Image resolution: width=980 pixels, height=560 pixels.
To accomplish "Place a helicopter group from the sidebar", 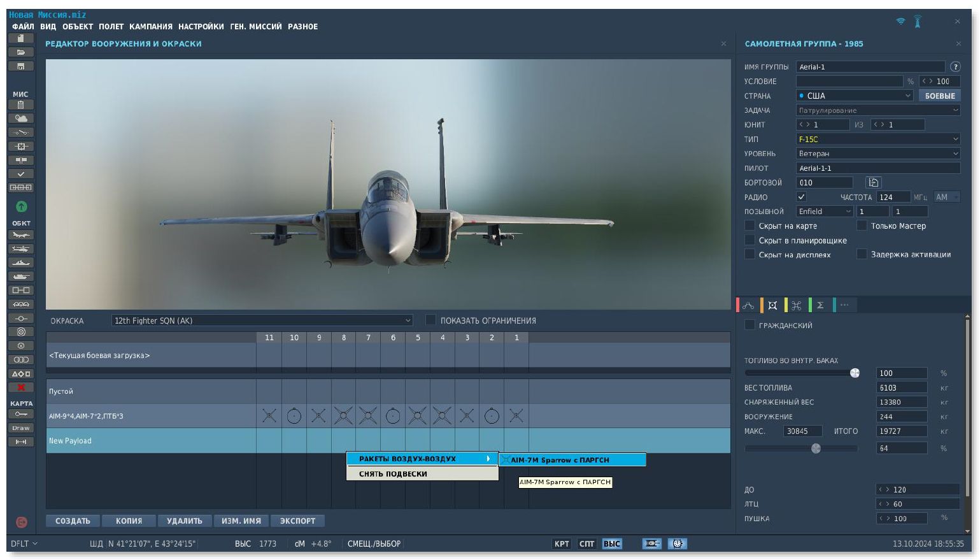I will tap(21, 249).
